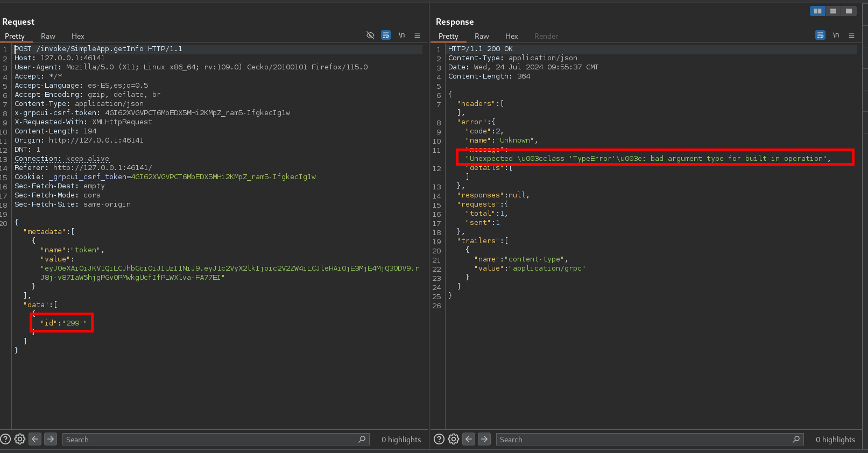The height and width of the screenshot is (453, 868).
Task: Switch Request view to Raw tab
Action: 48,36
